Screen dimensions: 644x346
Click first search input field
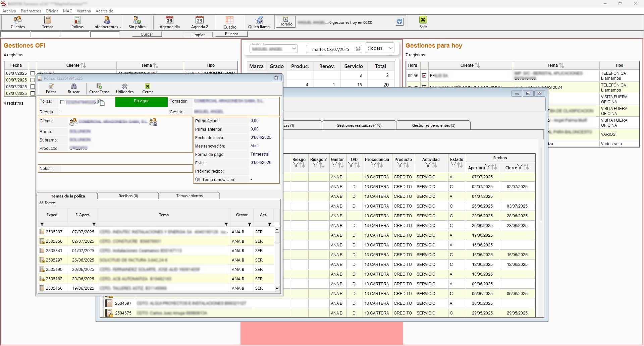pos(15,34)
